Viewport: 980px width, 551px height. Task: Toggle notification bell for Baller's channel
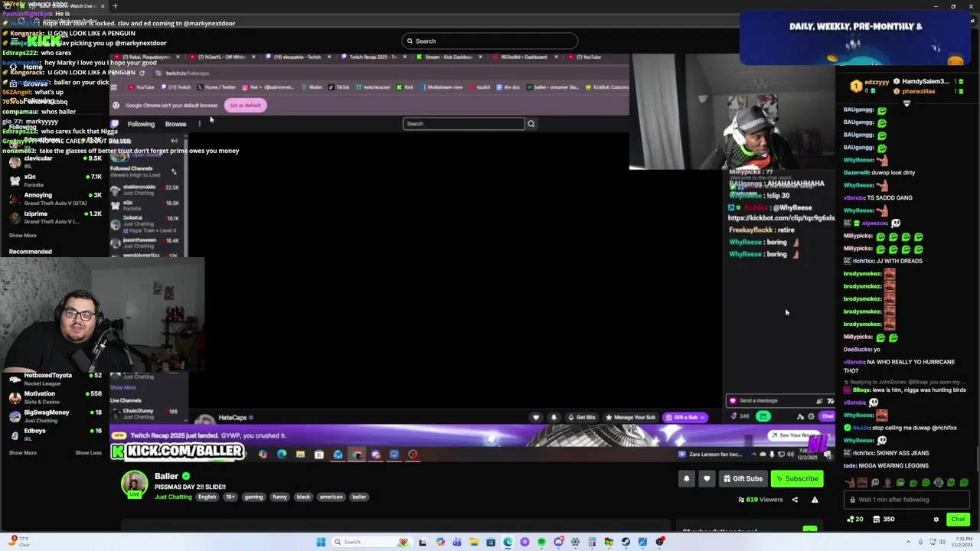point(686,478)
